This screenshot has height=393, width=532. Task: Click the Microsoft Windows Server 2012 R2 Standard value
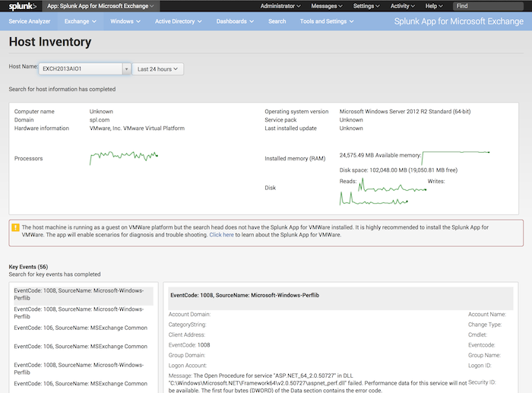(x=405, y=111)
